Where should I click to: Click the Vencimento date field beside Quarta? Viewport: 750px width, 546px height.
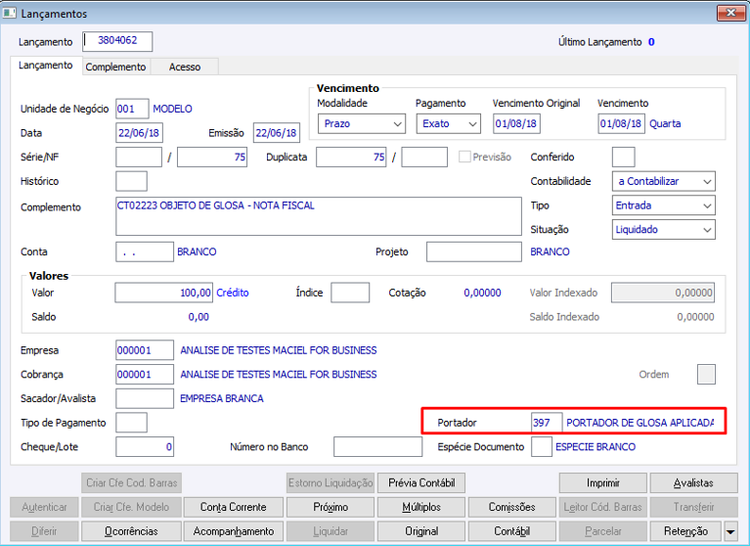(621, 124)
